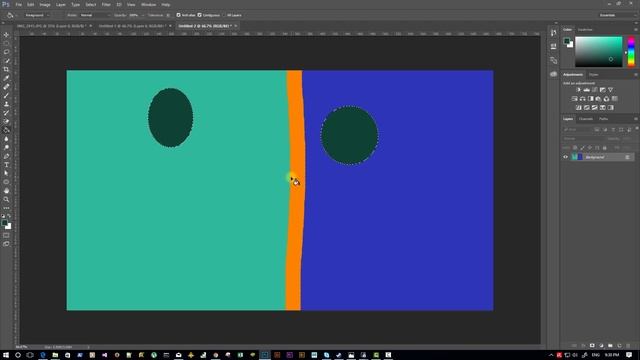Open the Color panel flyout menu
The width and height of the screenshot is (640, 360).
[636, 30]
